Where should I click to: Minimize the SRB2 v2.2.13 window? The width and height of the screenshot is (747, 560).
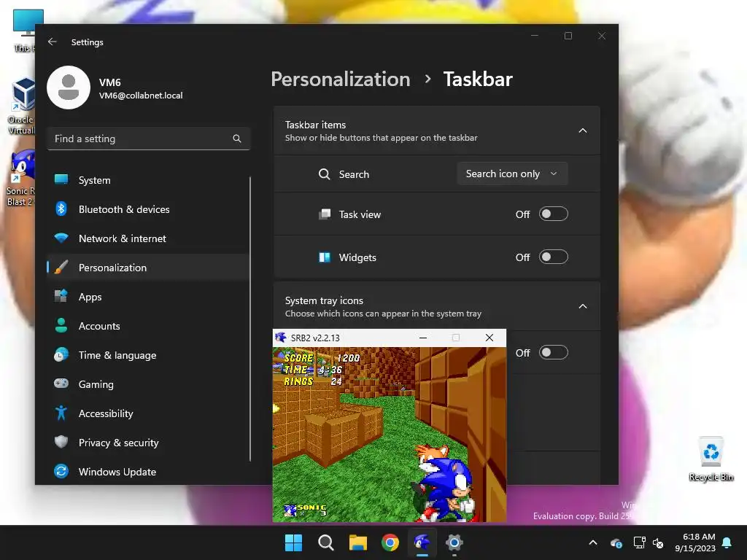coord(422,338)
